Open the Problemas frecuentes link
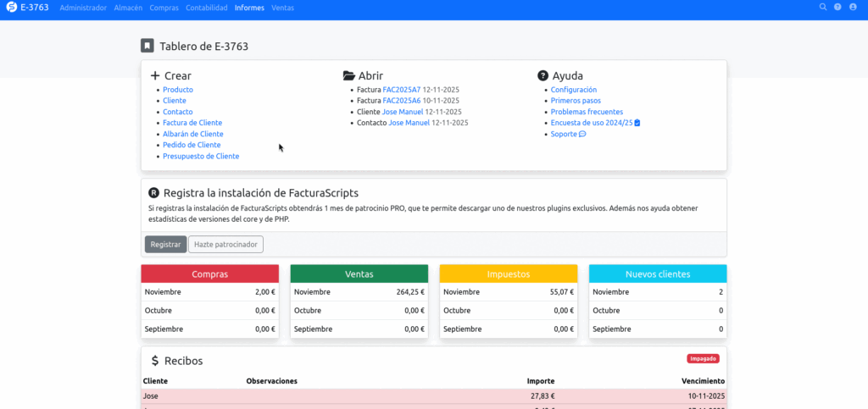Screen dimensions: 868x409 click(587, 112)
